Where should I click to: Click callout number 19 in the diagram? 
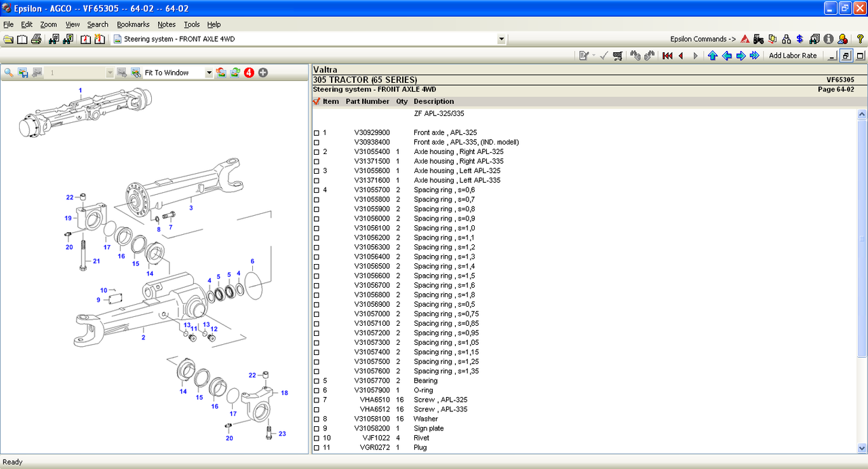(x=68, y=218)
